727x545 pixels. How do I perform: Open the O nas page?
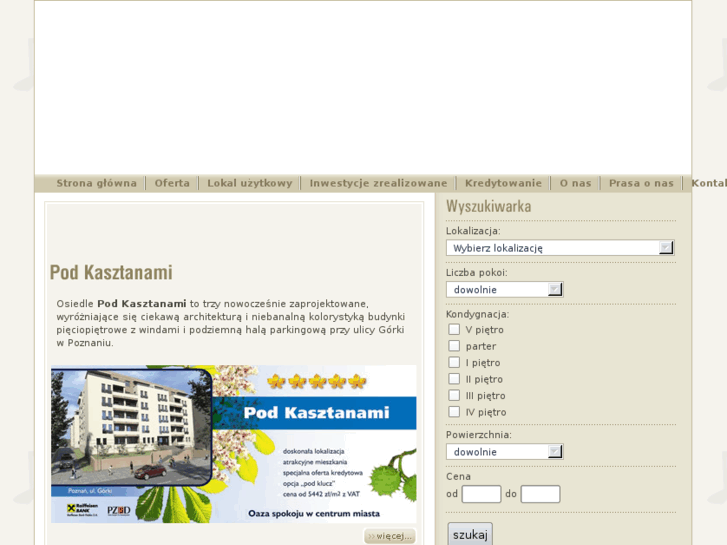point(575,183)
